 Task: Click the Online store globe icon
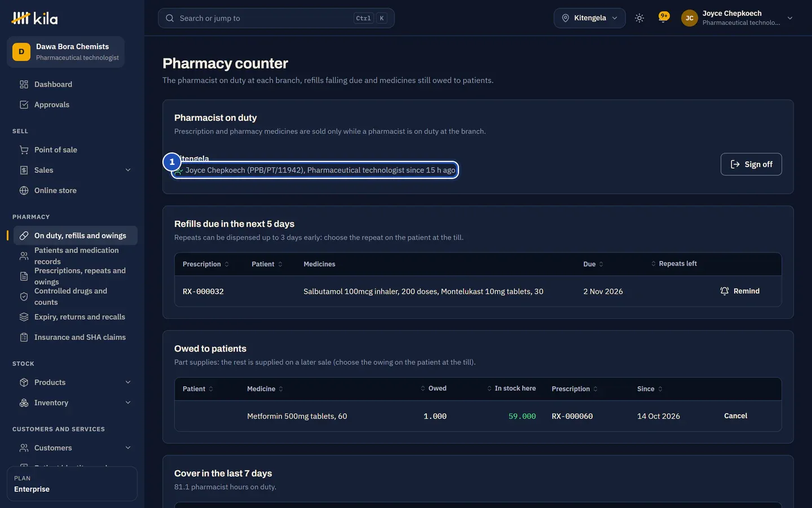coord(24,191)
